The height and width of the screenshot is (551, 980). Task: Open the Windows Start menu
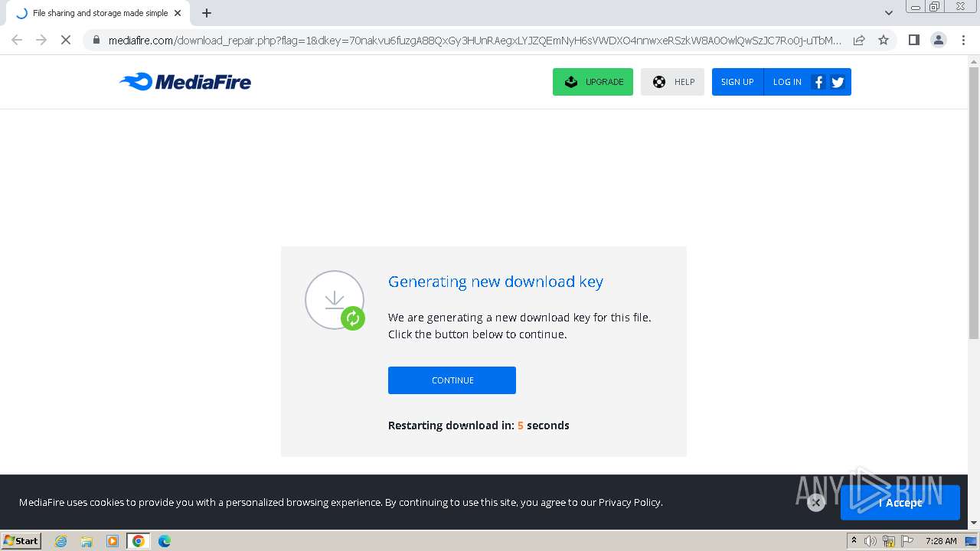point(21,540)
